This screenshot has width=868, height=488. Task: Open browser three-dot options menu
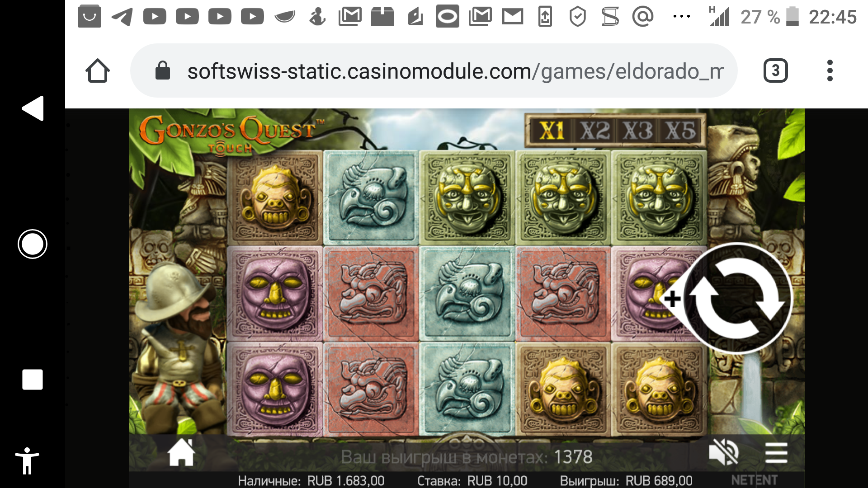click(x=830, y=71)
